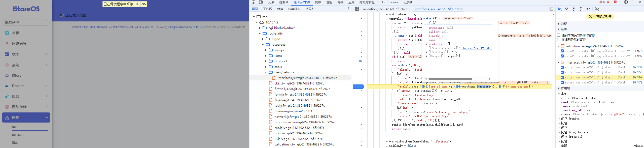Activate the inspect element picker icon

[x=254, y=2]
